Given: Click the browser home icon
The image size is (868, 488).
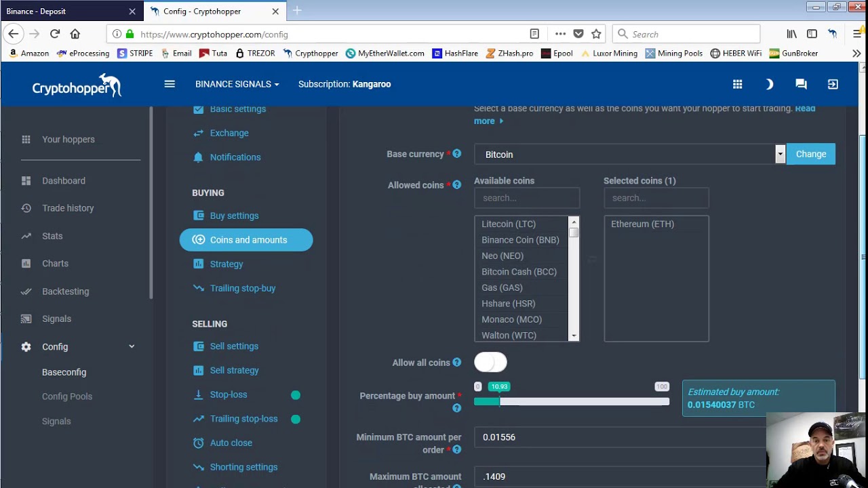Looking at the screenshot, I should tap(75, 34).
